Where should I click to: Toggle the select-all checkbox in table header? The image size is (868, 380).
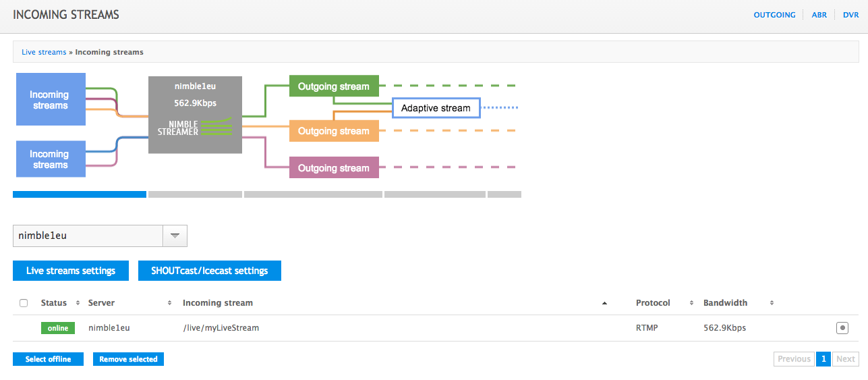(x=24, y=303)
